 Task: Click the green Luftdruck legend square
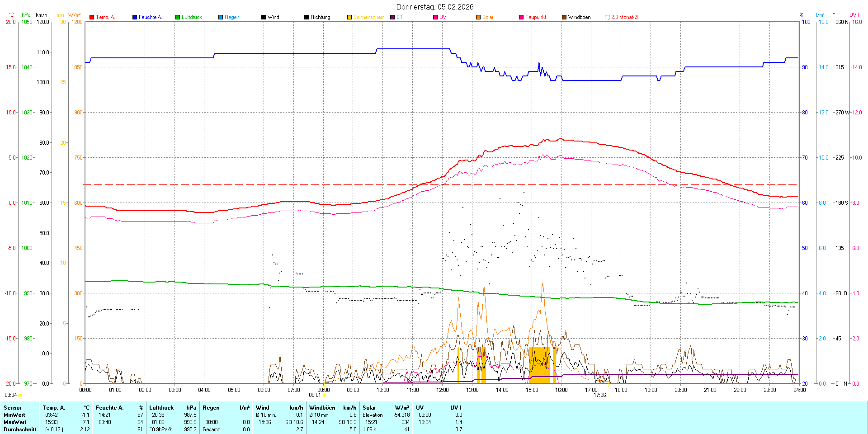tap(178, 17)
